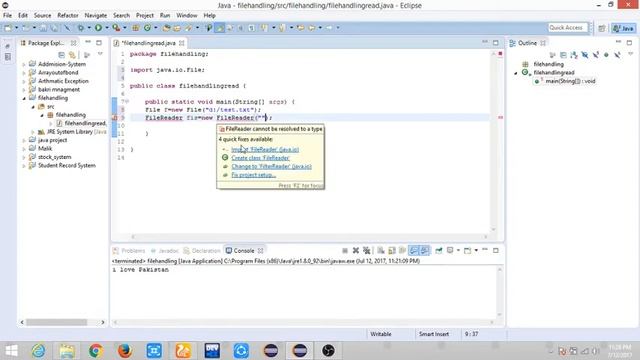Click the Debug bug icon in toolbar
This screenshot has height=360, width=640.
[81, 28]
